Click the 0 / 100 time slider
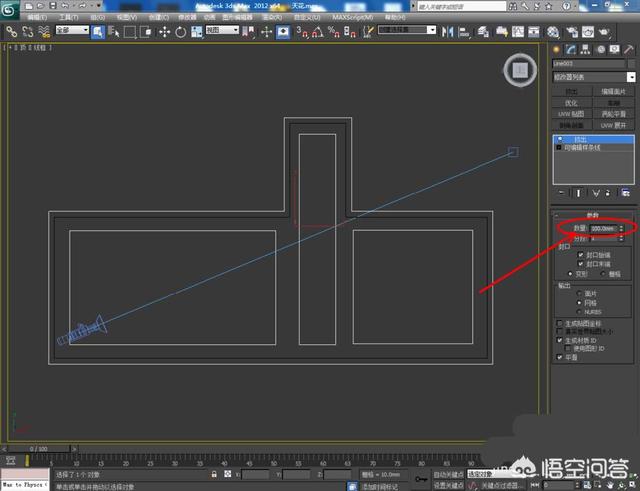The image size is (640, 491). 39,449
